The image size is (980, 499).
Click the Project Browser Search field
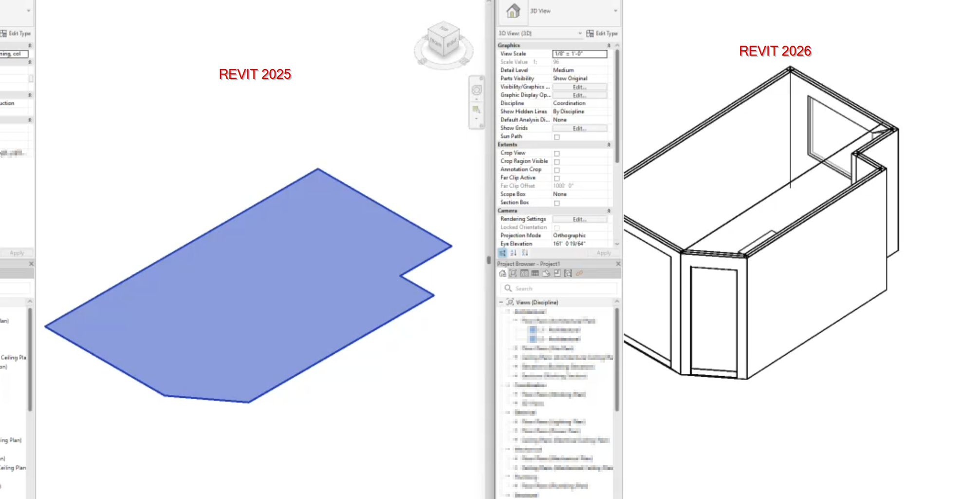pos(559,288)
